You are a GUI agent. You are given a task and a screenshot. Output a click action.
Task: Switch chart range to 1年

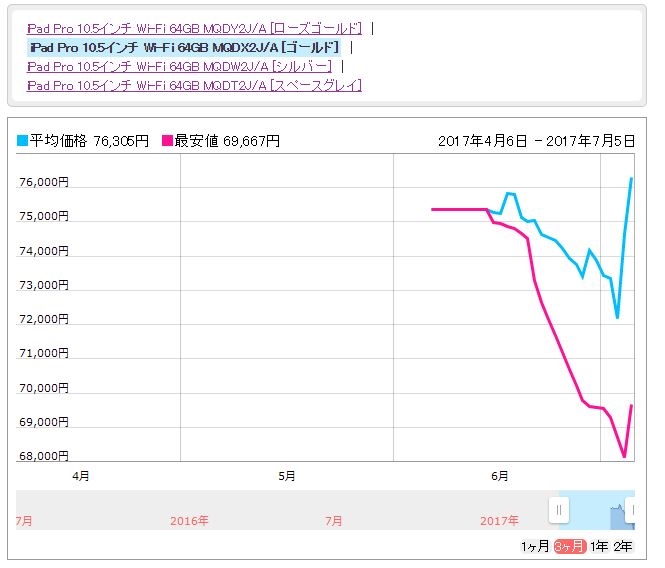click(599, 546)
